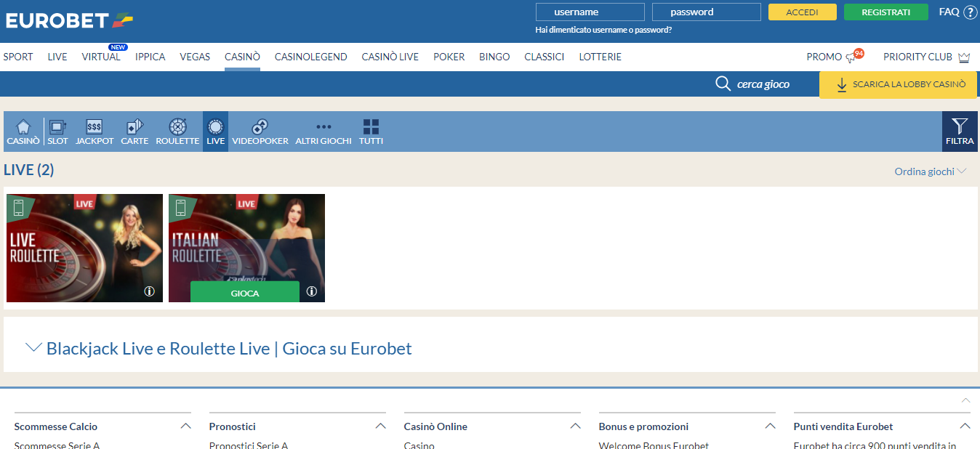Open the Bingo menu item

coord(494,57)
